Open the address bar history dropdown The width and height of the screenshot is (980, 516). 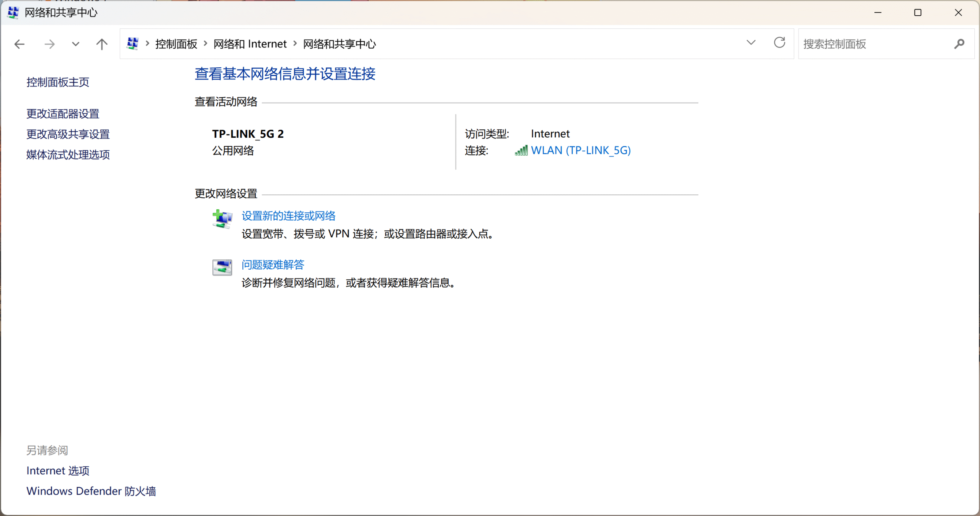click(x=751, y=43)
